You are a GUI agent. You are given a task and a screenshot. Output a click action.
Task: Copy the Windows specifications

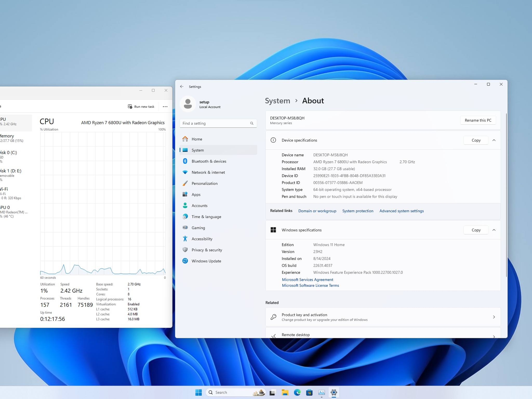(x=476, y=230)
